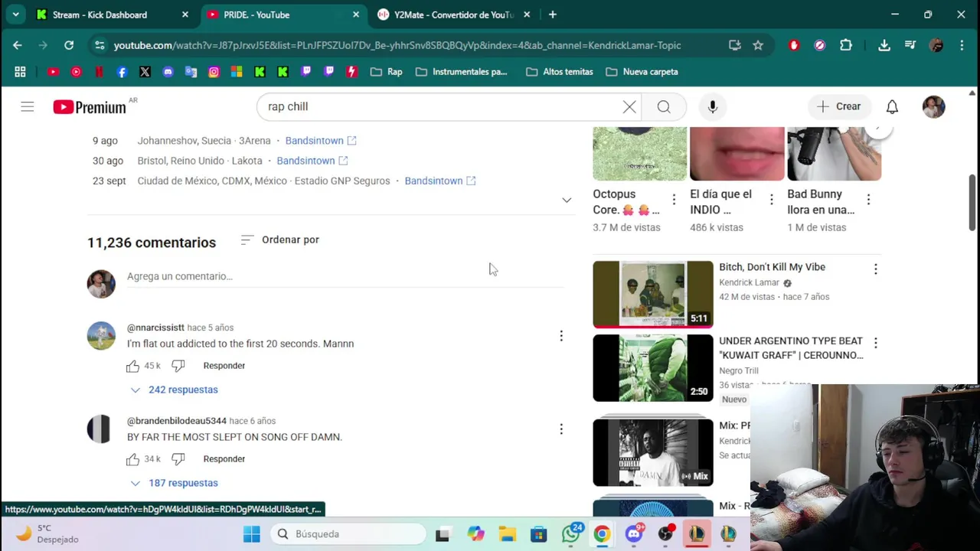Open the YouTube account avatar menu
This screenshot has width=980, height=551.
point(933,107)
